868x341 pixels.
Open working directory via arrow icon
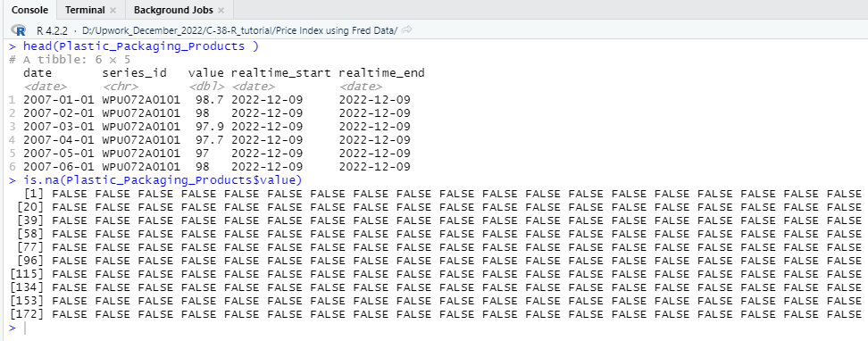coord(407,29)
